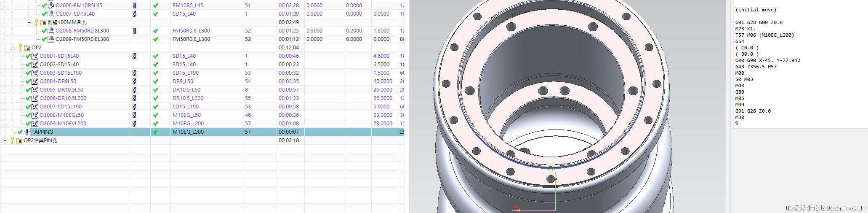Screen dimensions: 868x213
Task: Click the value 1.3000
Action: coord(381,31)
